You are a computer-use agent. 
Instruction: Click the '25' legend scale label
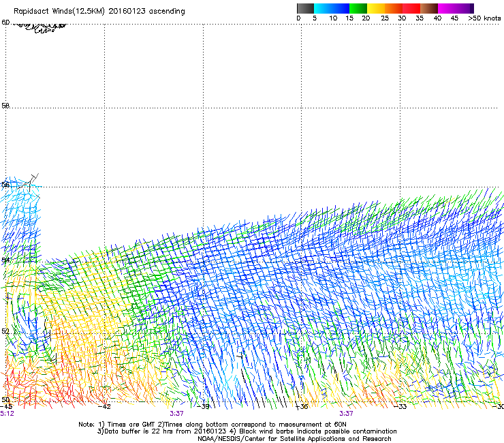385,18
